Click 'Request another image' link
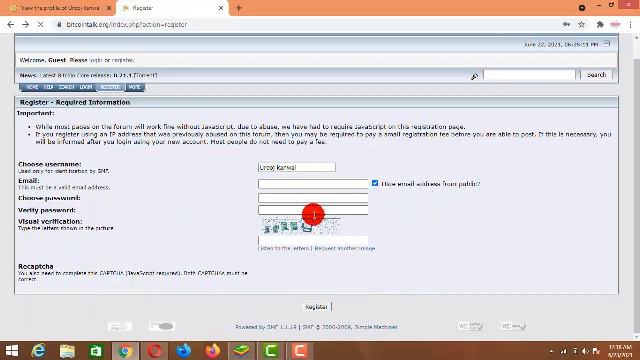Screen dimensions: 640x360 click(345, 248)
